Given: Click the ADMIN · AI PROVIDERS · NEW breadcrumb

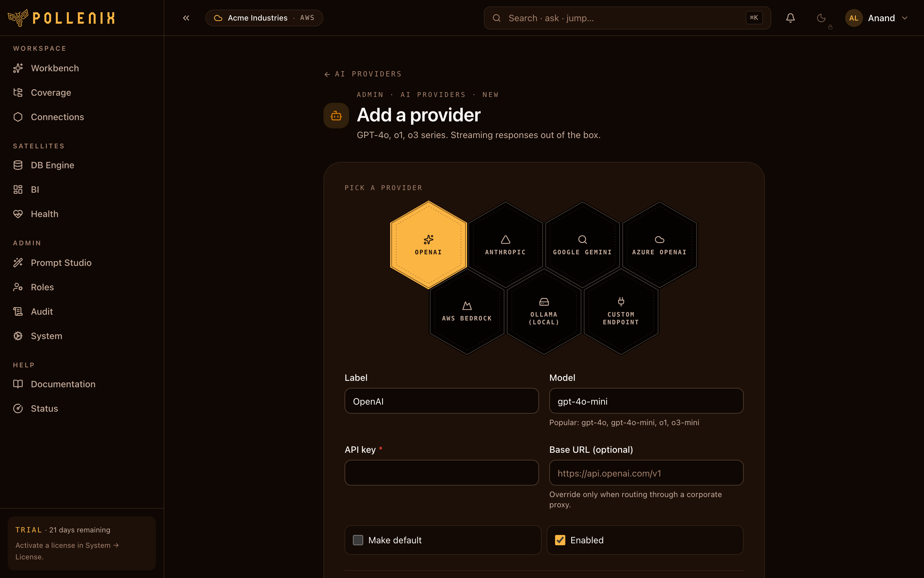Looking at the screenshot, I should coord(428,94).
